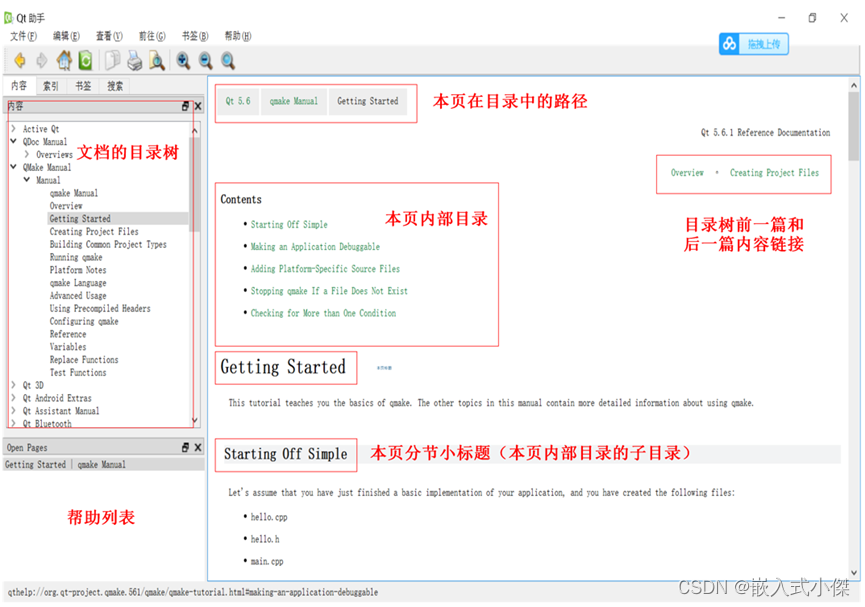Jump to Adding Platform-Specific Source Files
Viewport: 865px width, 607px height.
pyautogui.click(x=325, y=269)
